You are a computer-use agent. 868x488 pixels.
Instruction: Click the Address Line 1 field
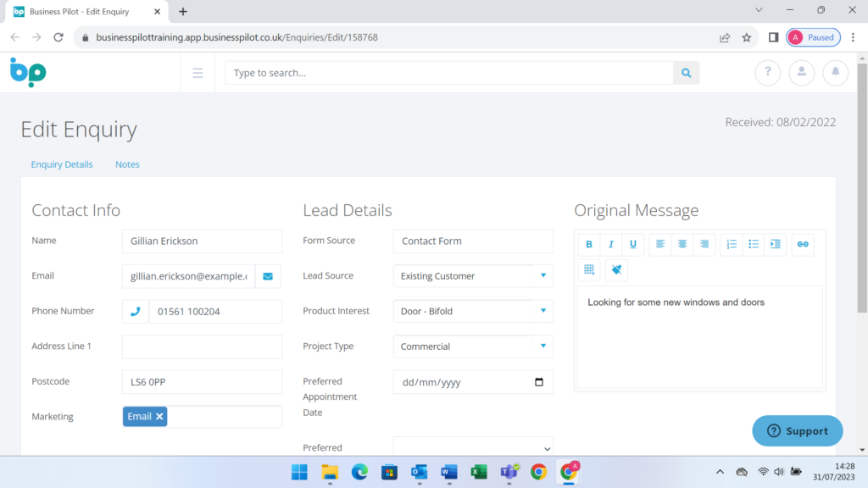tap(202, 347)
